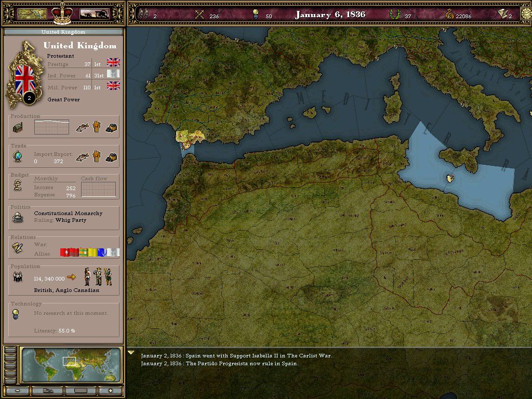Viewport: 532px width, 399px height.
Task: Open Population via the people group icon
Action: pos(17,277)
